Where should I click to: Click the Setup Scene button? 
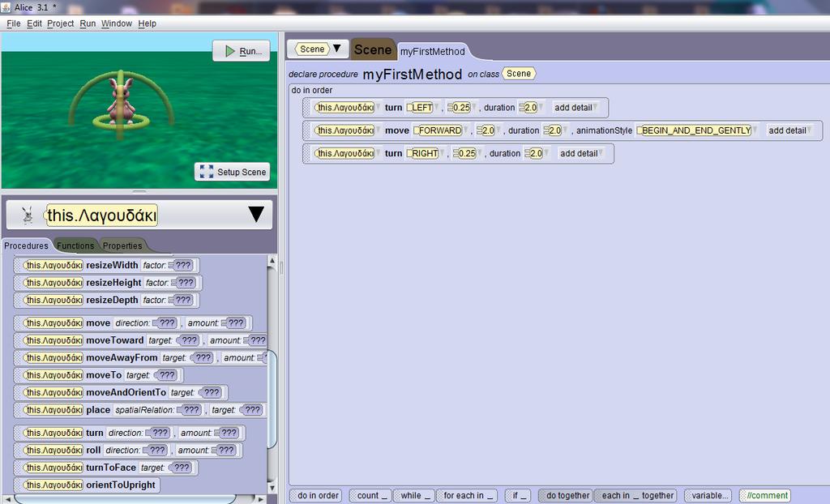coord(233,172)
